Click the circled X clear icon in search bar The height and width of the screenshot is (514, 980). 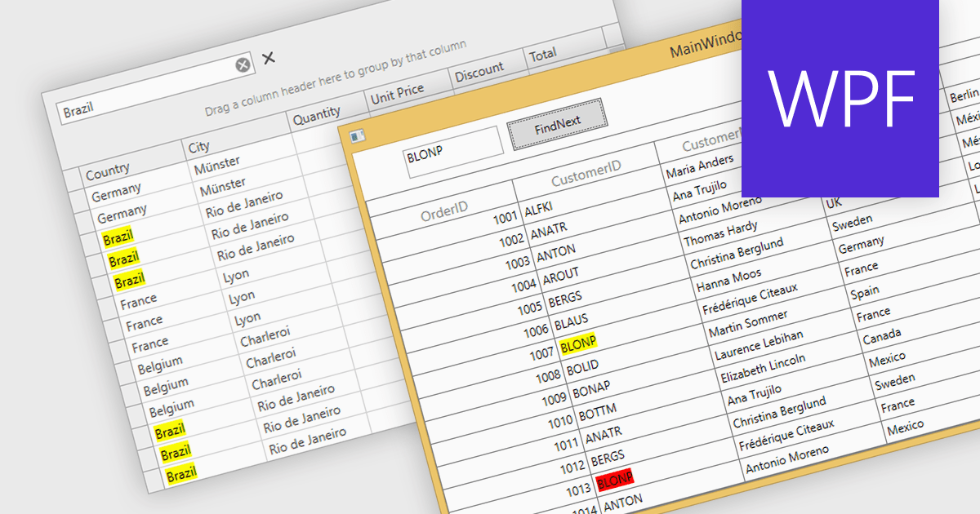tap(241, 64)
